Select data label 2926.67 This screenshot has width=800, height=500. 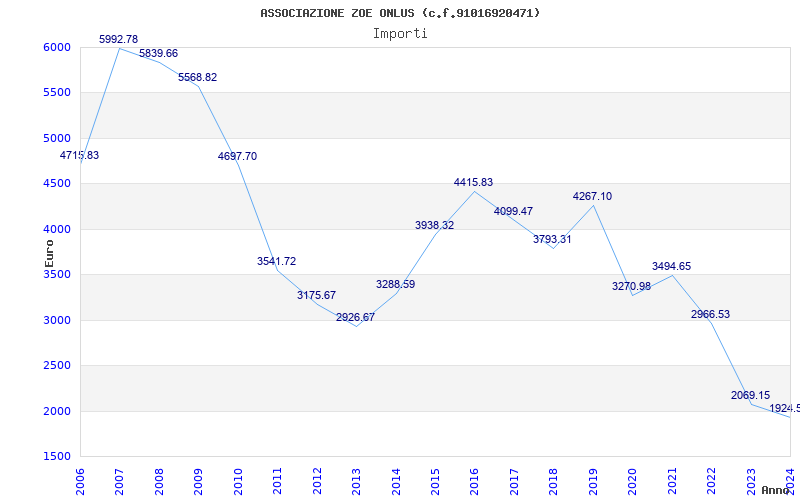(x=356, y=317)
